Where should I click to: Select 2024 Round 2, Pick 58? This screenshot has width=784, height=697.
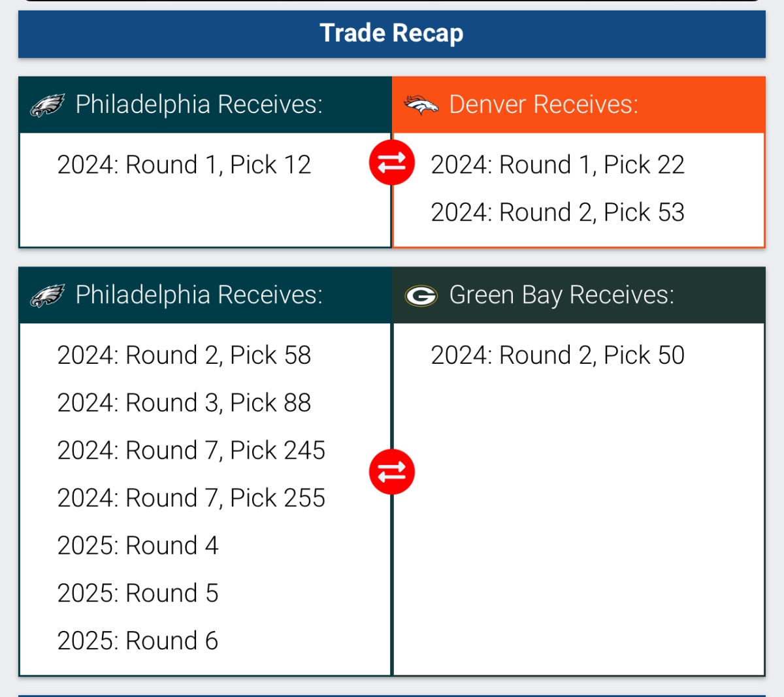pyautogui.click(x=184, y=355)
